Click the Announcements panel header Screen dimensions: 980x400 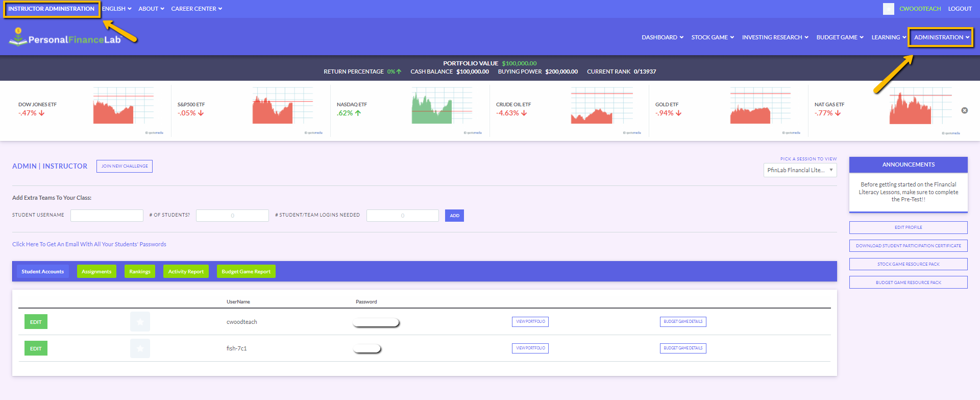(909, 164)
